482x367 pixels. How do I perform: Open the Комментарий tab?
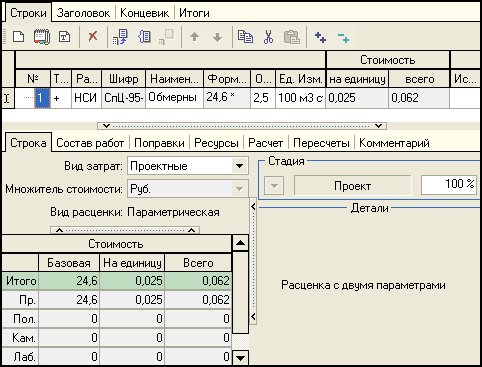394,143
